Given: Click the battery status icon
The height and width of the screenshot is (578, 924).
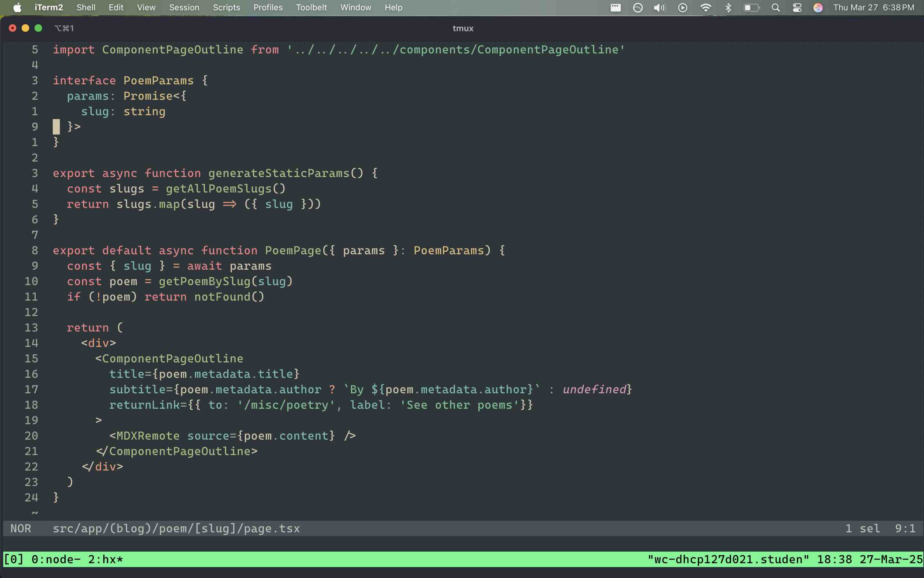Looking at the screenshot, I should [x=752, y=8].
